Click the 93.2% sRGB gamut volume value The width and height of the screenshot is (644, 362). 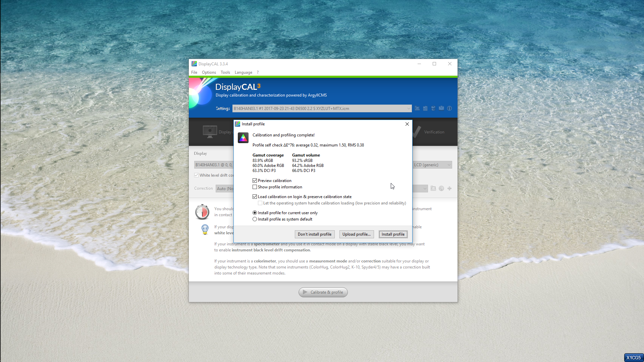pyautogui.click(x=302, y=161)
